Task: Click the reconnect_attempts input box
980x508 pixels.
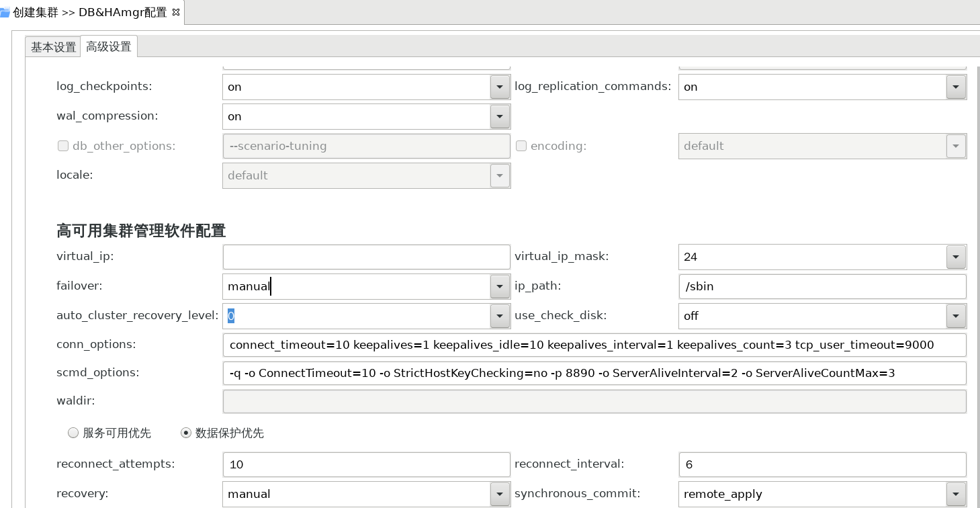Action: (366, 464)
